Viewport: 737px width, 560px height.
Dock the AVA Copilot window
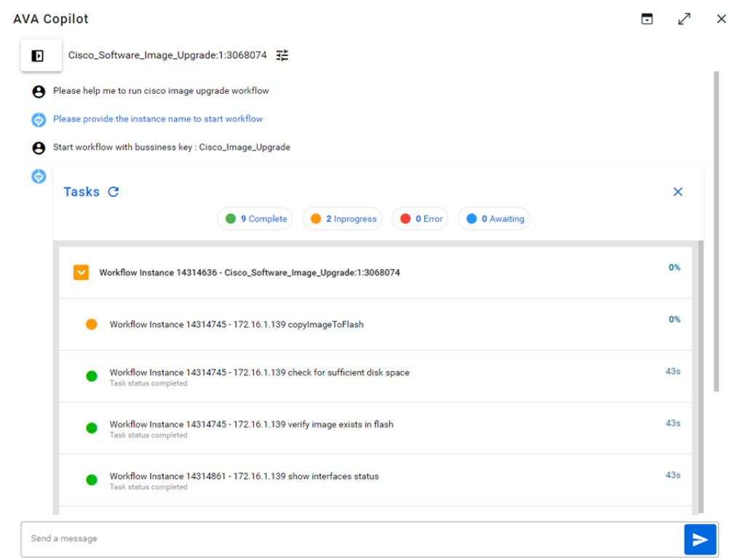pyautogui.click(x=647, y=19)
